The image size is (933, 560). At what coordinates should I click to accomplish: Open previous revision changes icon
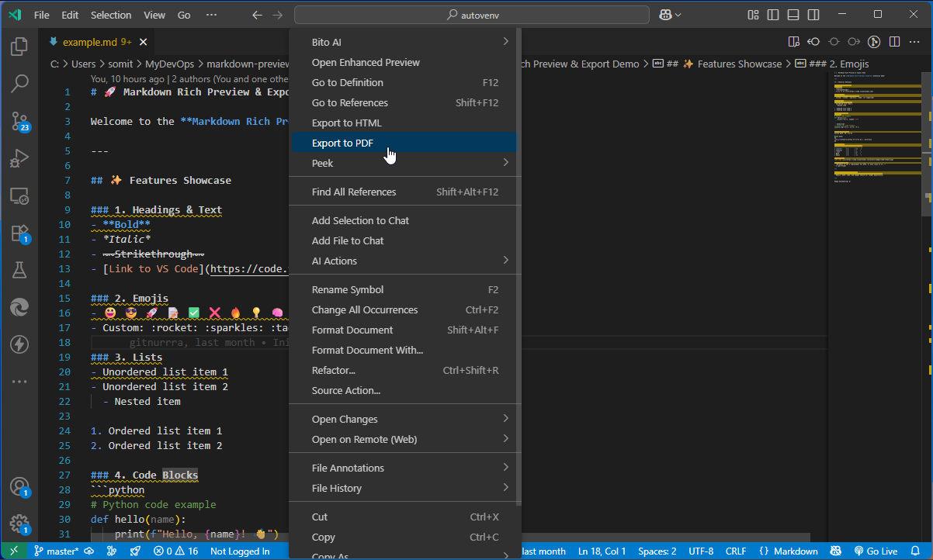click(813, 42)
